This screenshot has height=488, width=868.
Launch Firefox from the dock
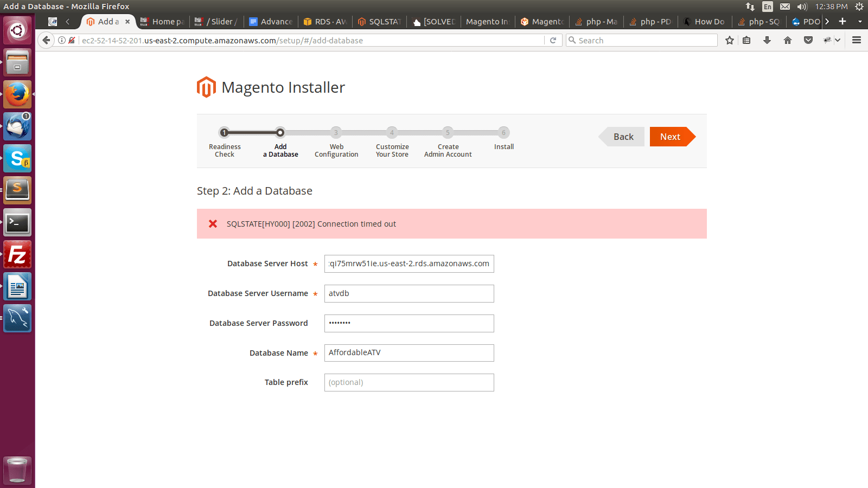point(17,94)
